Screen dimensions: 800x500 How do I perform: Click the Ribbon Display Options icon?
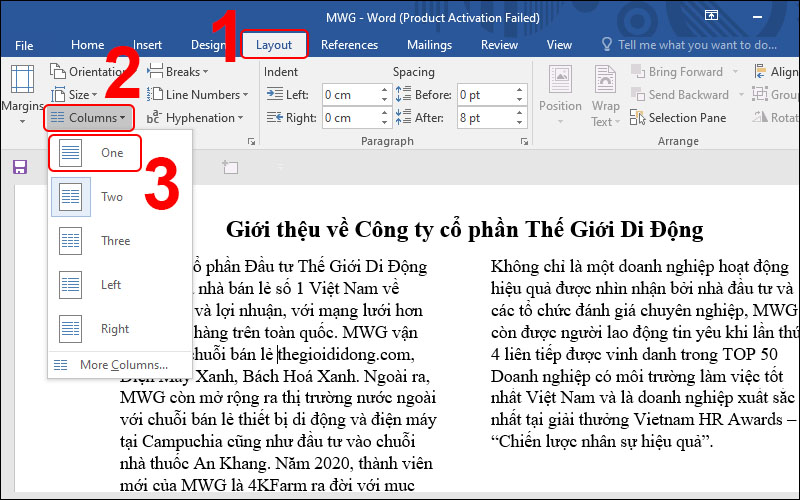711,16
